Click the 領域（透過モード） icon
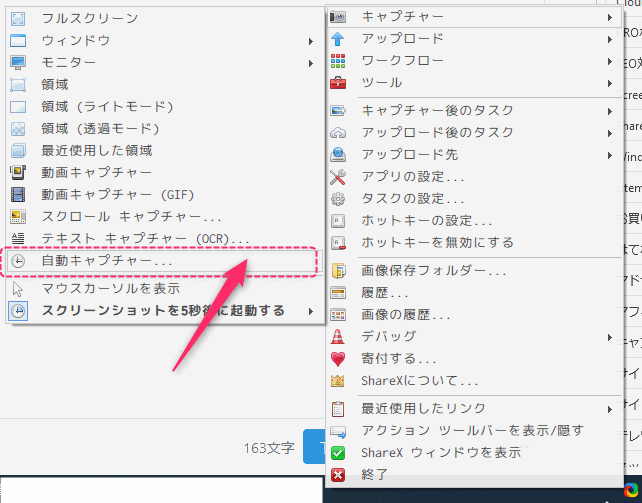Image resolution: width=642 pixels, height=503 pixels. click(x=18, y=129)
